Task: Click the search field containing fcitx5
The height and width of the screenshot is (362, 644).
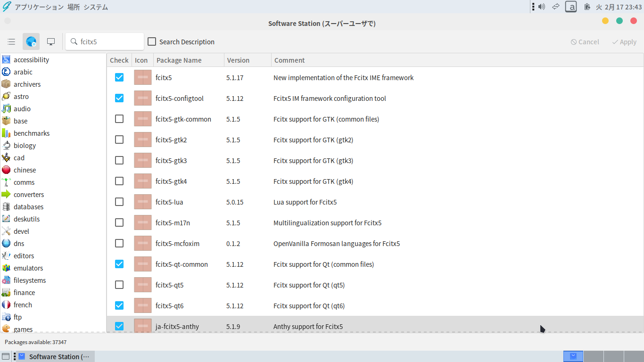Action: coord(109,41)
